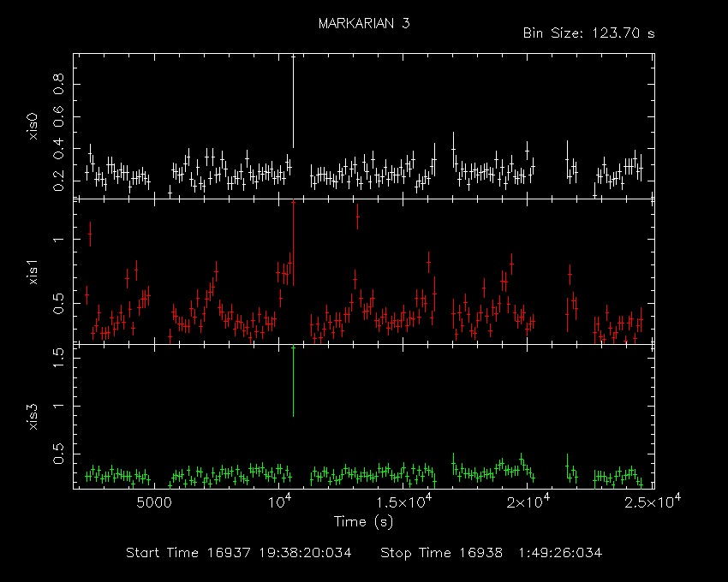Click the xis1 panel axis label
Screen dimensions: 728x582
pos(33,271)
